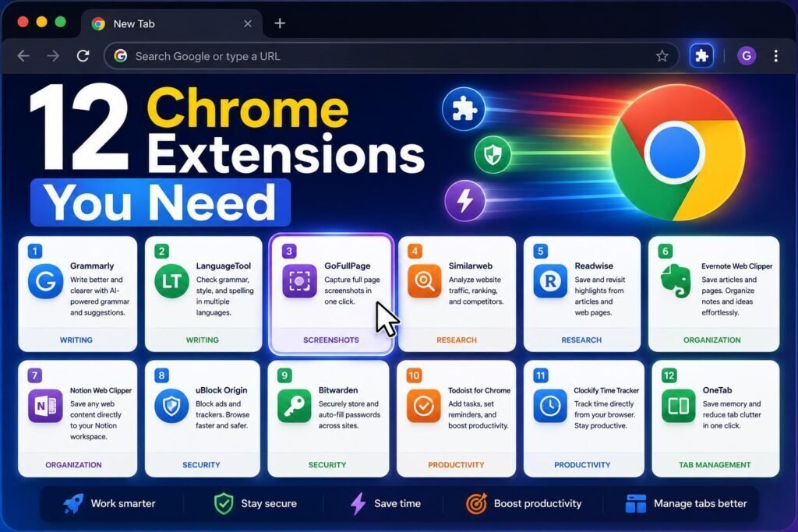This screenshot has height=532, width=798.
Task: Open the Evernote Web Clipper title
Action: [737, 266]
